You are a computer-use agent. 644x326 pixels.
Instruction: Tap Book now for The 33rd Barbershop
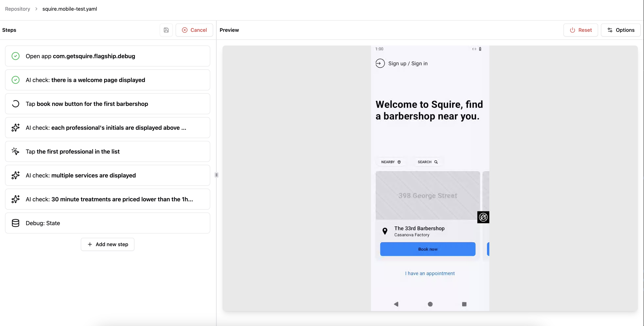tap(428, 249)
